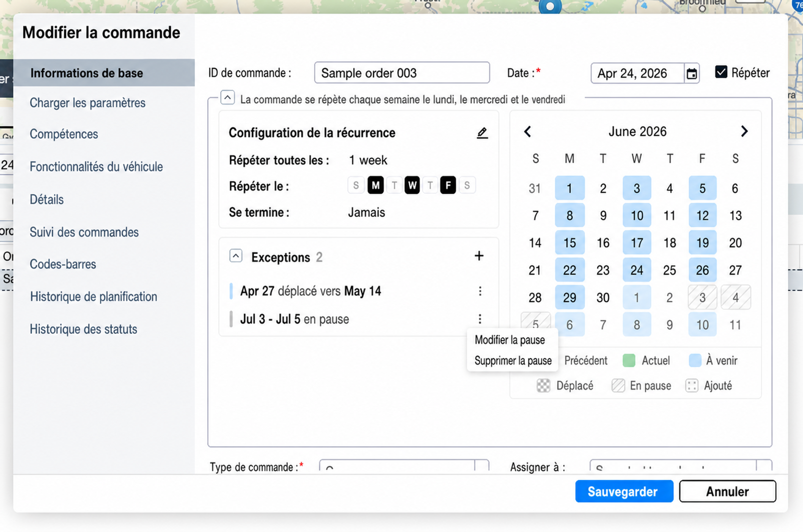
Task: Toggle Saturday in Répéter le days
Action: point(467,186)
